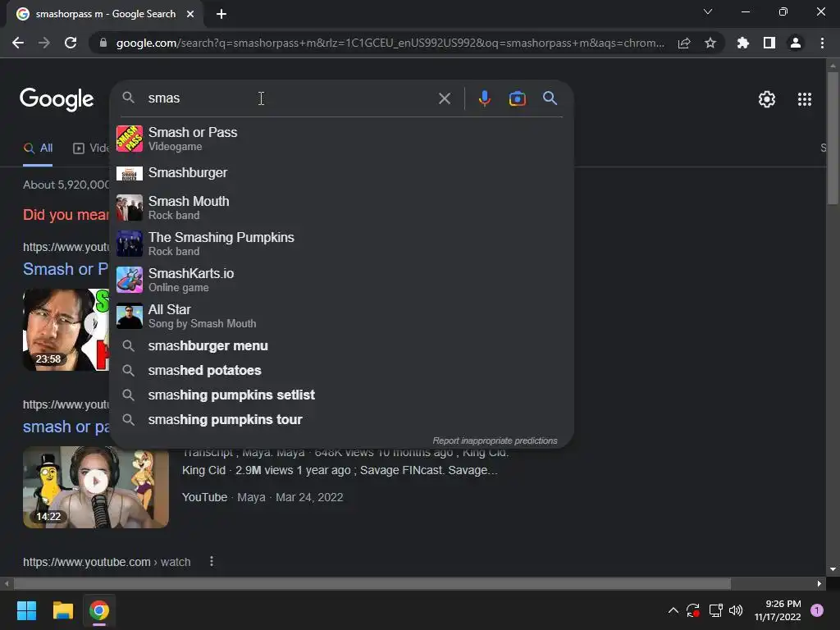Pick smashing pumpkins setlist suggestion

pyautogui.click(x=342, y=395)
